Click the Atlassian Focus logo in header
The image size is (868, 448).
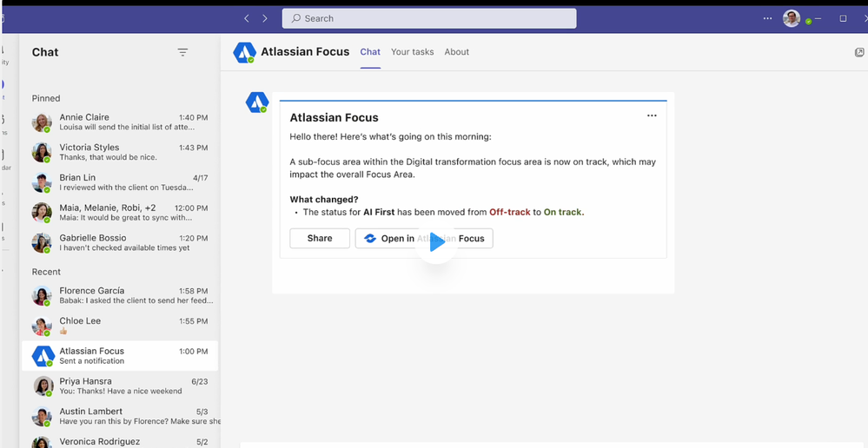point(244,53)
